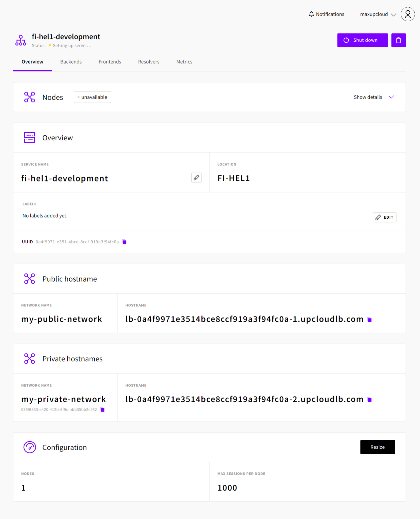
Task: Click the Nodes section icon
Action: [30, 97]
